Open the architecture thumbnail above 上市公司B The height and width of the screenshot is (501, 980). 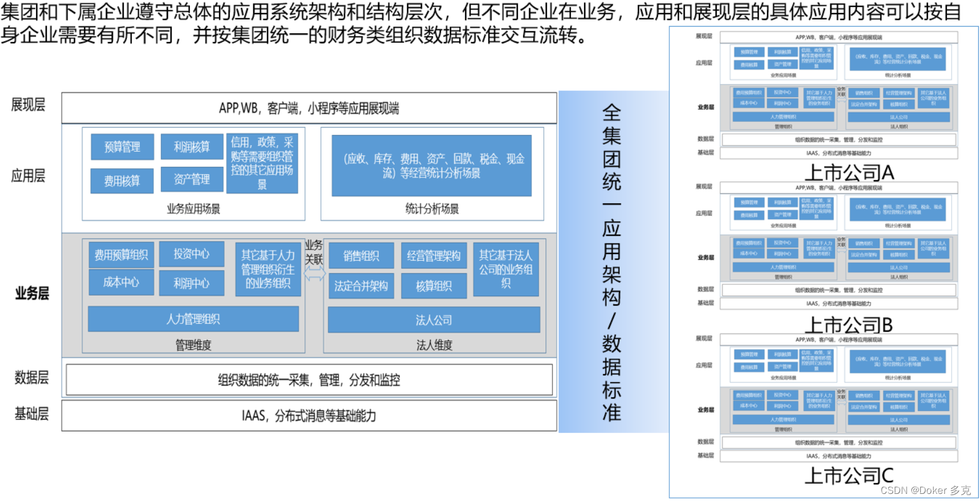coord(827,245)
